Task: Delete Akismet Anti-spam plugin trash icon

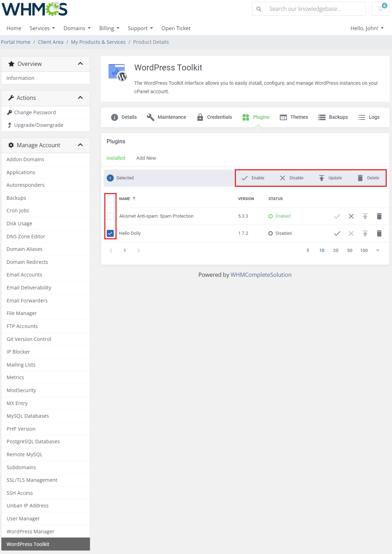Action: [379, 216]
